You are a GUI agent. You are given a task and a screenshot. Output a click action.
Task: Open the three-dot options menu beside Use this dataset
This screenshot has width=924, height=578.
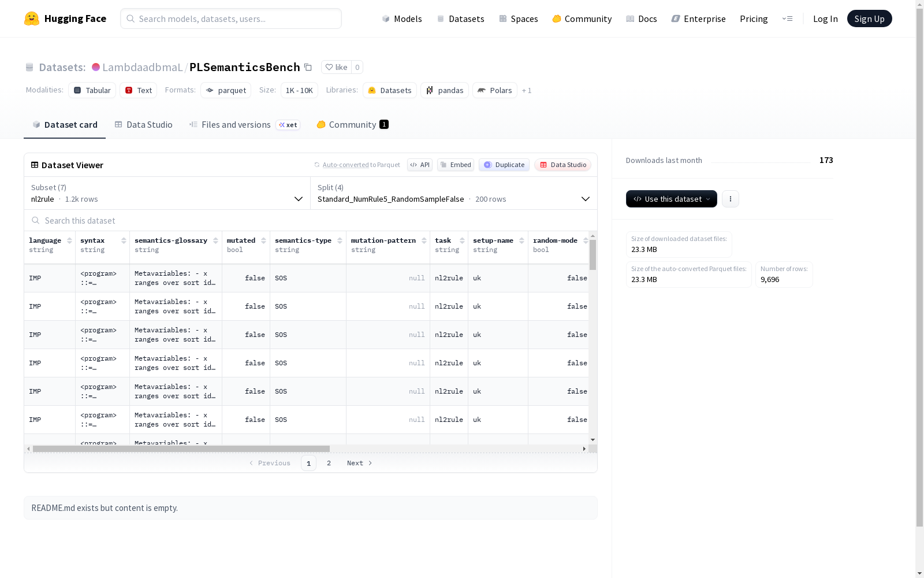pyautogui.click(x=731, y=199)
